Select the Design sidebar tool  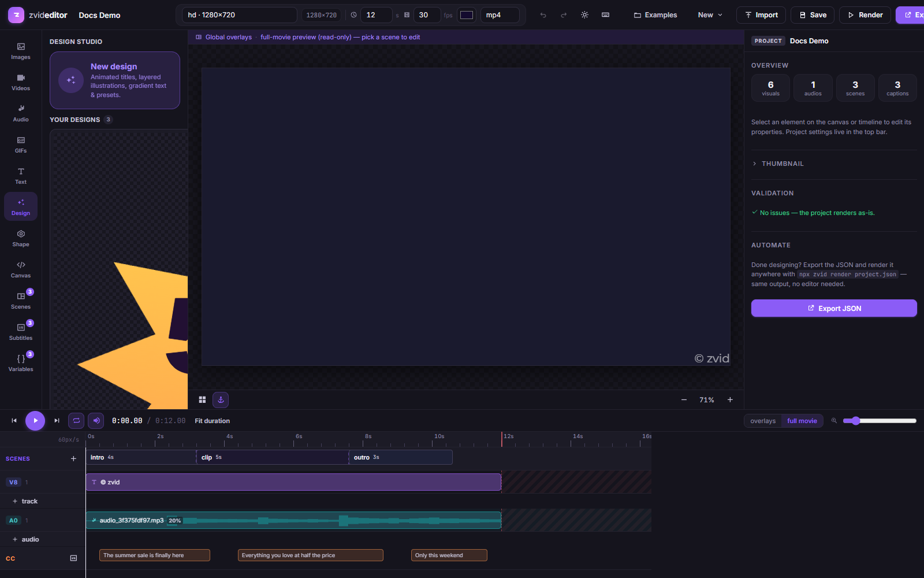[x=21, y=207]
